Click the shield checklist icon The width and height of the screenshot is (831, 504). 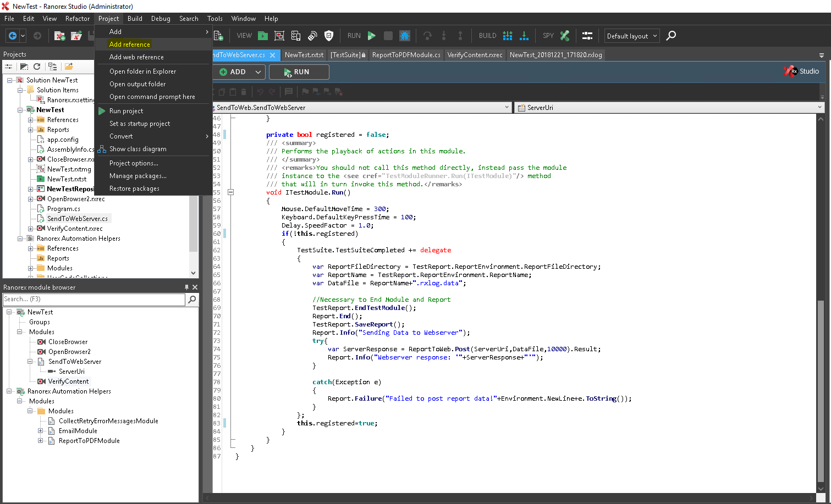329,36
